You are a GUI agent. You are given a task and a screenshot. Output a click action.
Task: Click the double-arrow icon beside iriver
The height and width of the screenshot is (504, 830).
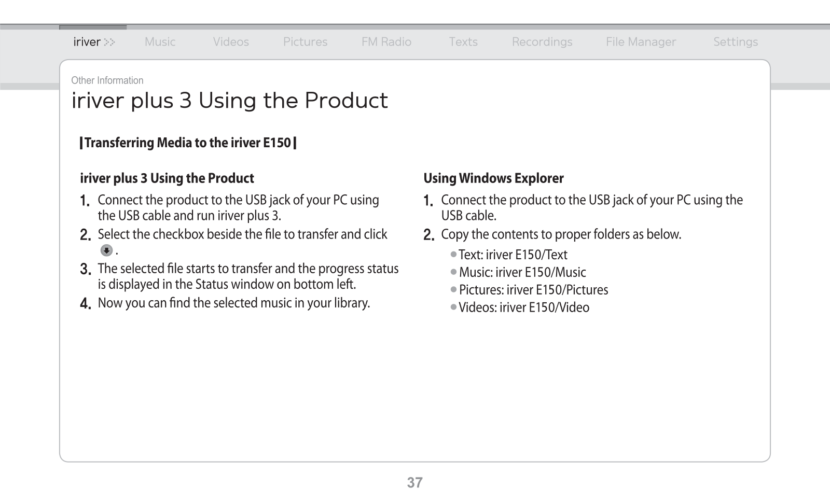(x=109, y=42)
